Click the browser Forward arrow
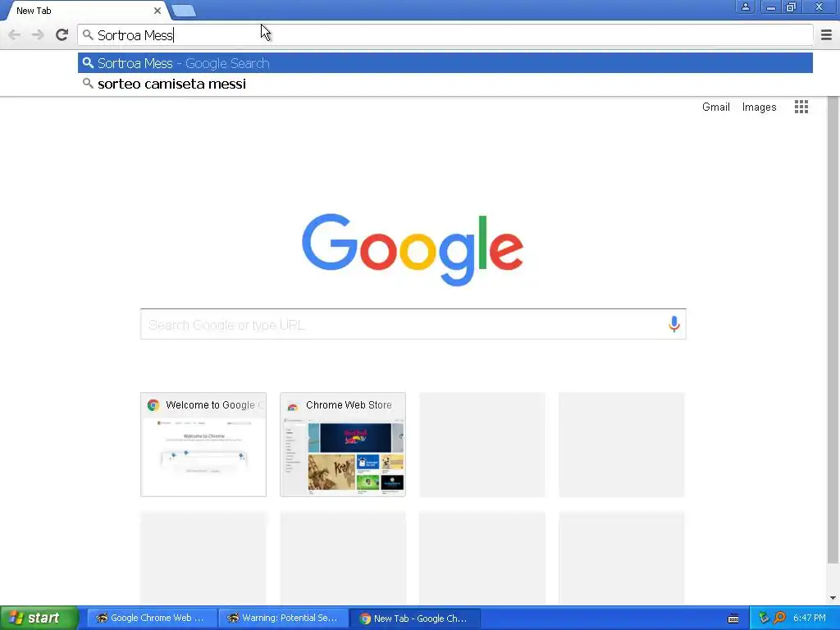The width and height of the screenshot is (840, 630). click(38, 35)
